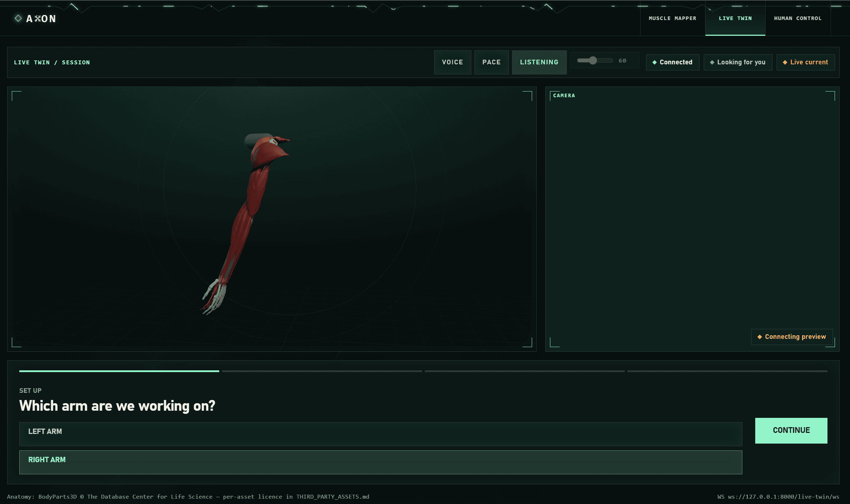Image resolution: width=850 pixels, height=504 pixels.
Task: Click the Continue button
Action: (x=791, y=430)
